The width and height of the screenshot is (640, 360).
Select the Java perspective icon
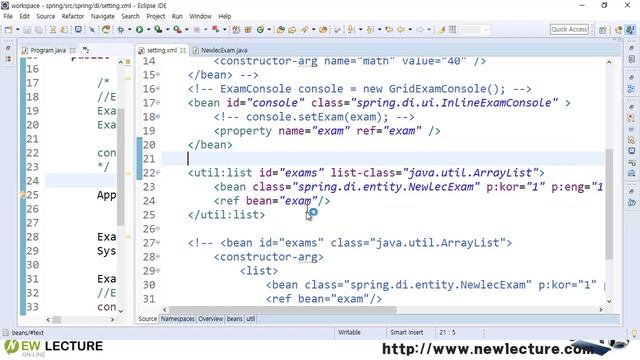point(631,30)
